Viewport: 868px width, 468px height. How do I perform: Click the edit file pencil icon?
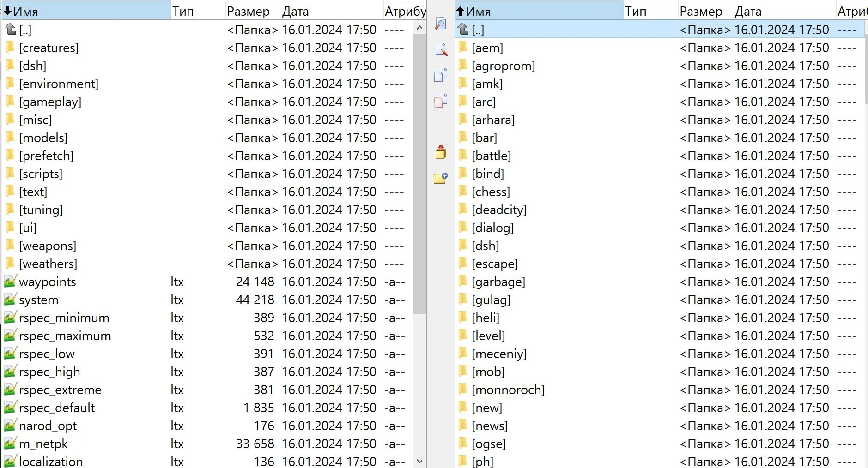[441, 49]
